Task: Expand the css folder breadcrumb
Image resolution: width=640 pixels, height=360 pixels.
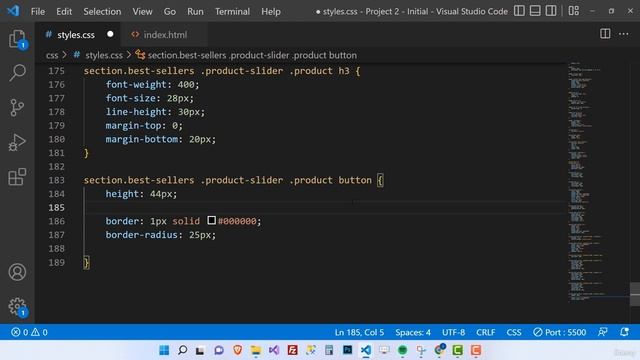Action: tap(52, 55)
